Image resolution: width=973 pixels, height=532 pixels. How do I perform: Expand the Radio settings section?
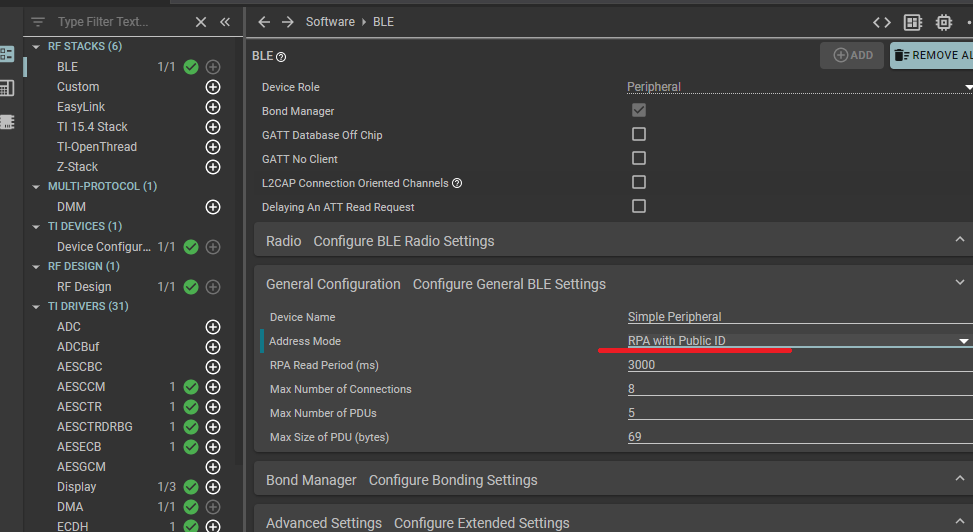click(x=960, y=240)
